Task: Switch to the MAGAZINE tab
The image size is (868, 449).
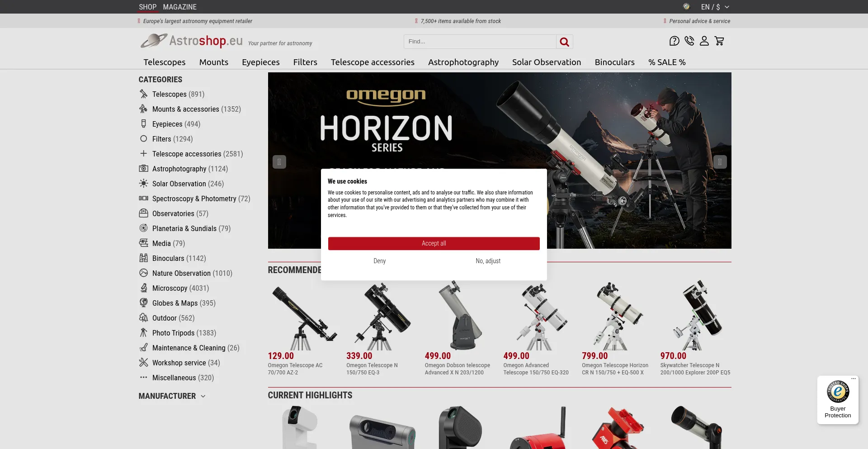Action: pyautogui.click(x=179, y=7)
